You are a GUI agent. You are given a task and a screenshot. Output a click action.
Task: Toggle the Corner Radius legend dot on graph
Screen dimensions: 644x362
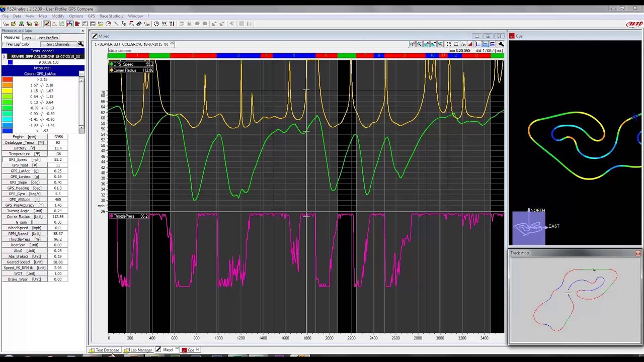pyautogui.click(x=112, y=70)
